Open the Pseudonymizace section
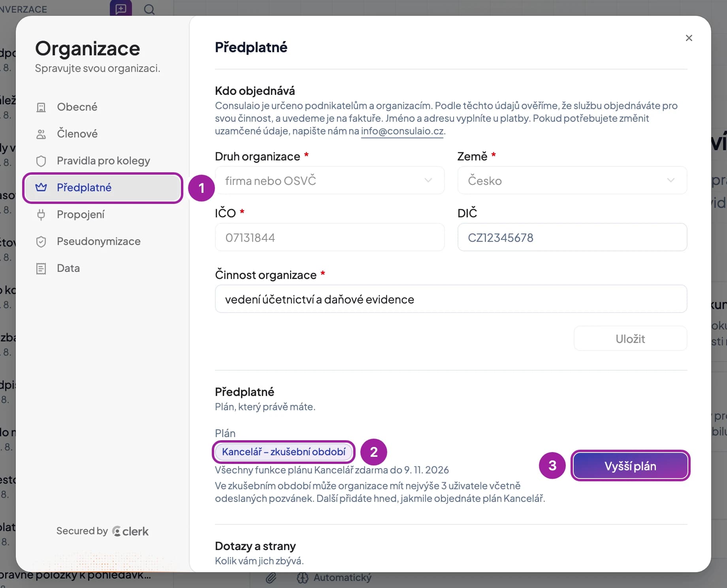Viewport: 727px width, 588px height. tap(103, 241)
